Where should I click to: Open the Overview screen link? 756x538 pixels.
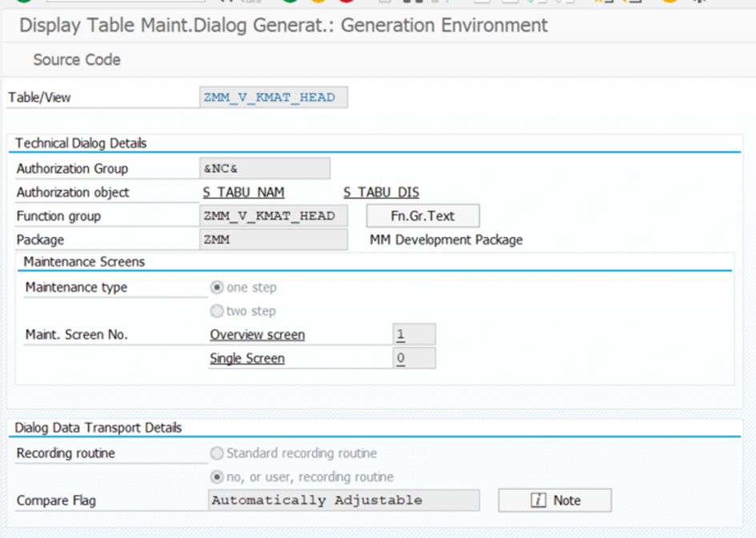point(257,335)
